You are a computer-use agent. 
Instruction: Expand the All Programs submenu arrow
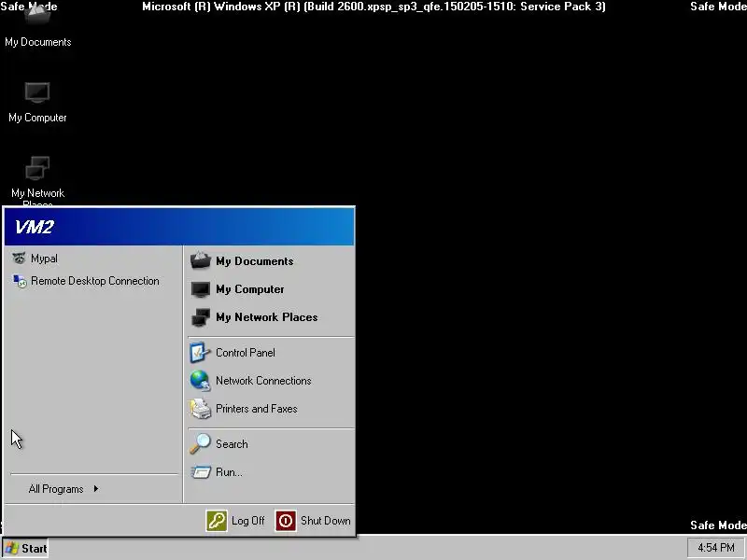point(96,488)
